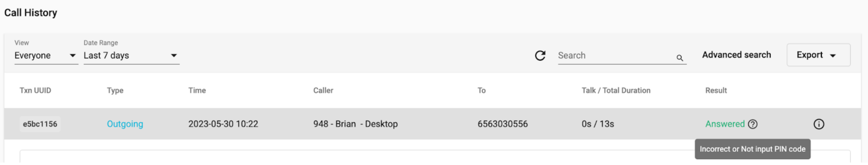Select the caller 948 - Brian - Desktop
The width and height of the screenshot is (868, 165).
pyautogui.click(x=356, y=124)
